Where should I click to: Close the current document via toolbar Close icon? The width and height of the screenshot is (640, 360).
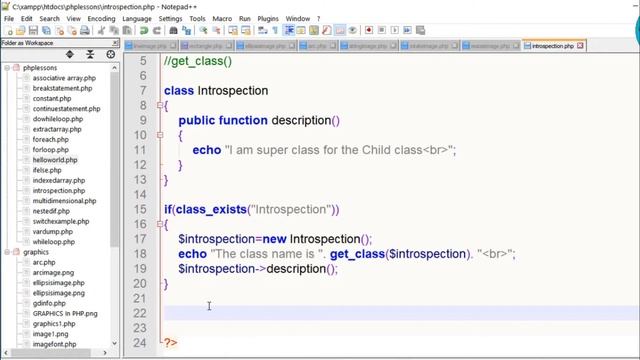click(59, 31)
